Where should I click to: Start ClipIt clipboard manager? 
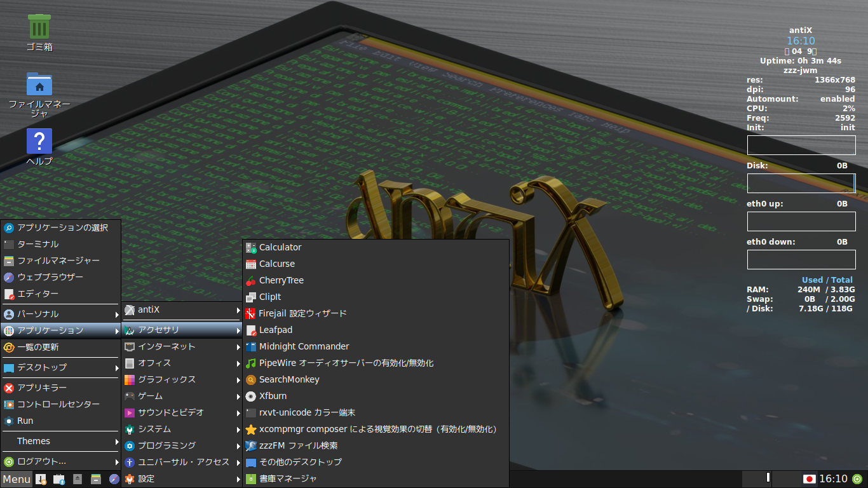[376, 297]
